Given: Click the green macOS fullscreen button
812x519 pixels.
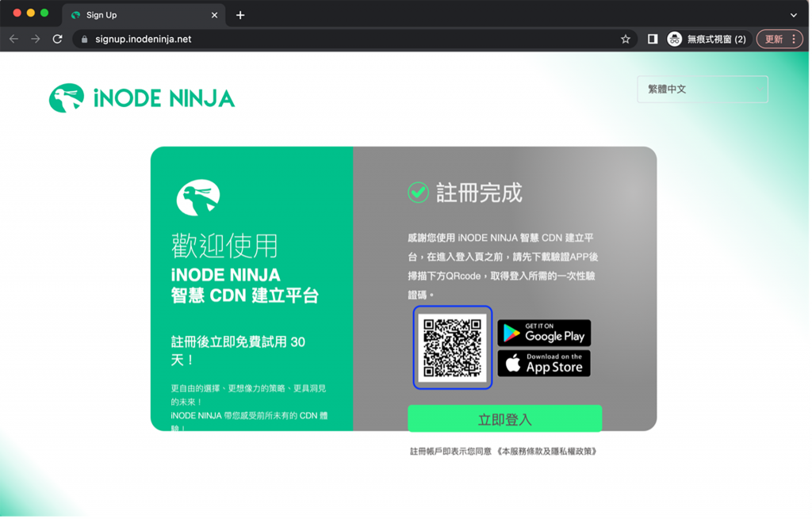Looking at the screenshot, I should coord(44,13).
